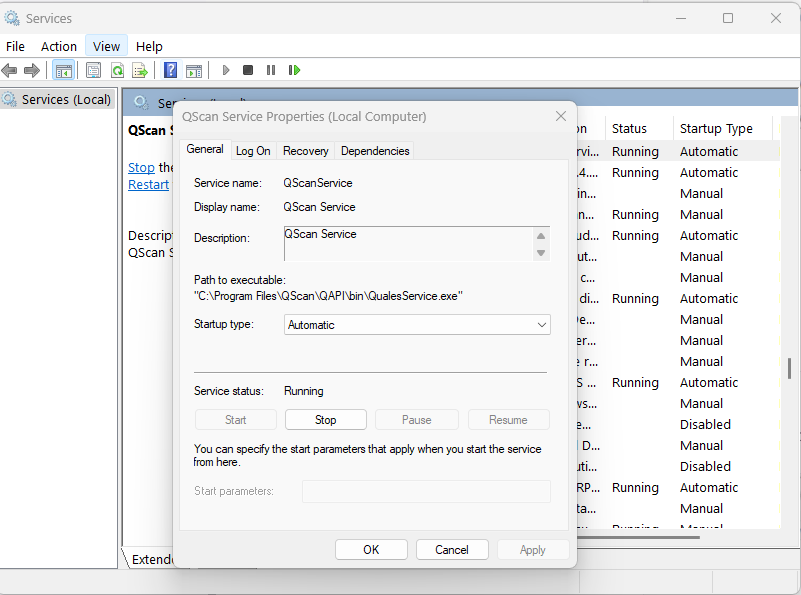Click the Services gear icon in title bar
Viewport: 801px width, 595px height.
pyautogui.click(x=12, y=18)
